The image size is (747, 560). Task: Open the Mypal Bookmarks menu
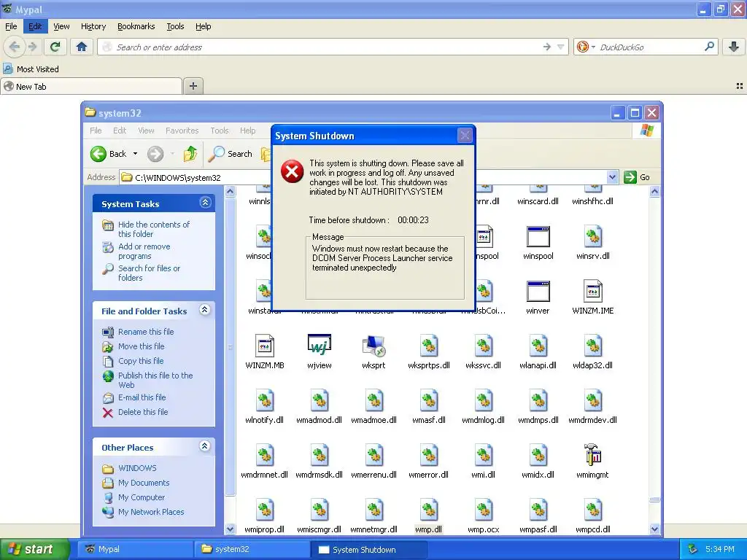click(x=136, y=26)
